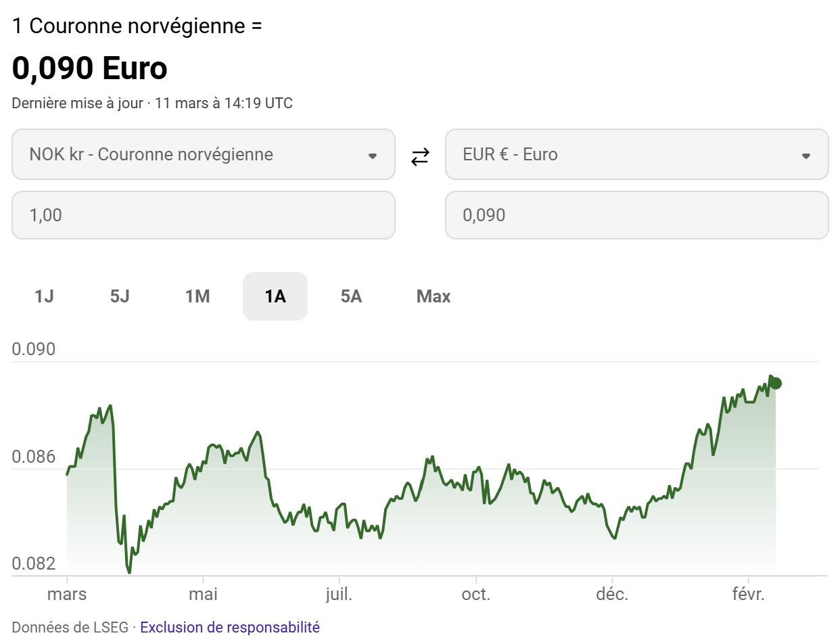
Task: Expand the EUR Euro currency dropdown
Action: point(636,155)
